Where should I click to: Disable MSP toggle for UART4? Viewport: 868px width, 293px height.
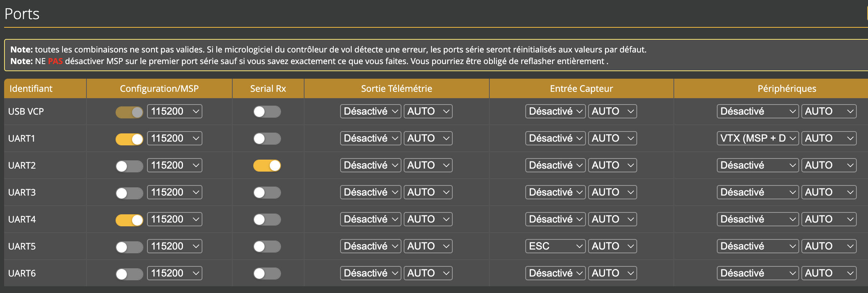pyautogui.click(x=129, y=220)
